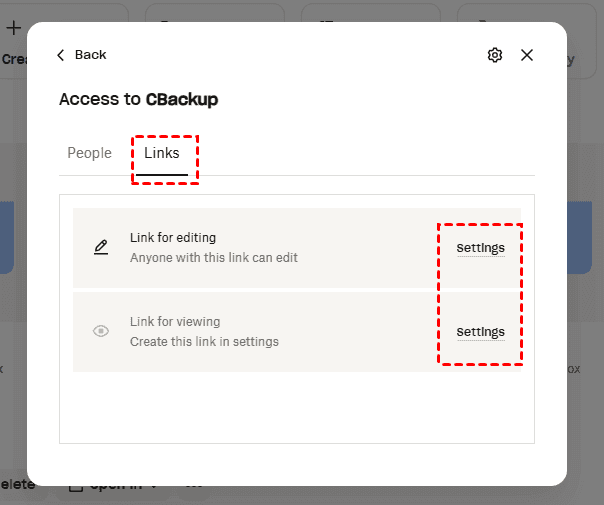This screenshot has height=505, width=604.
Task: Click the Open in file icon
Action: (x=75, y=487)
